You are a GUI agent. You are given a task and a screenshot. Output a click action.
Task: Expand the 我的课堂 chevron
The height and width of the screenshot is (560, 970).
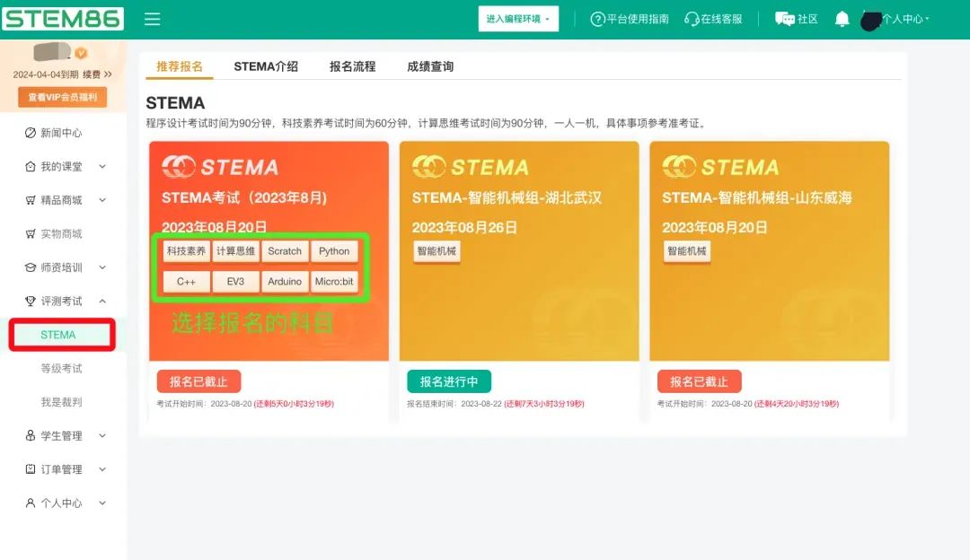[x=102, y=166]
